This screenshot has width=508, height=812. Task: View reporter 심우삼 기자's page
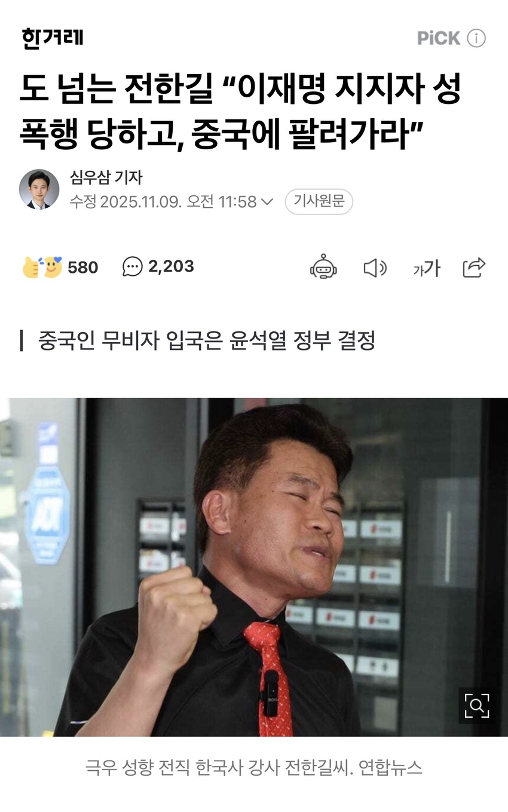pyautogui.click(x=106, y=178)
